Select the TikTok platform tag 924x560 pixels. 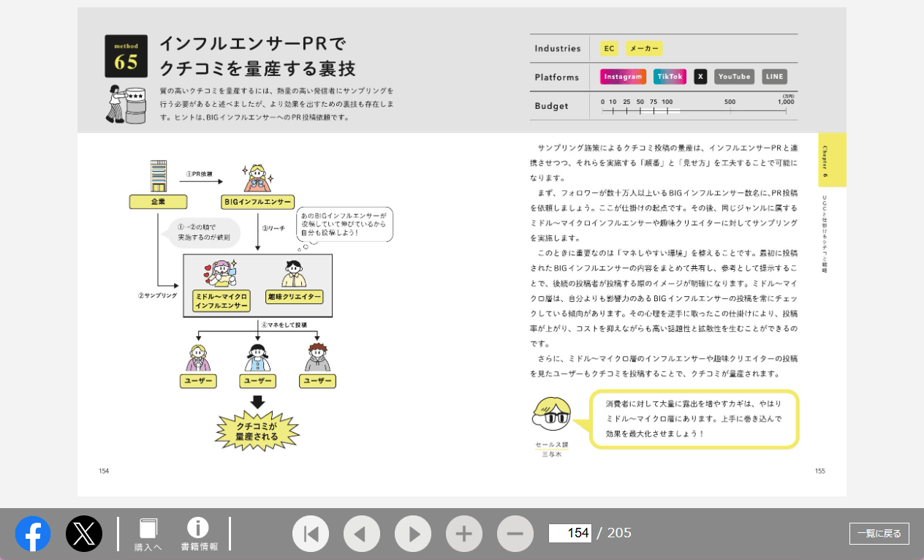pyautogui.click(x=669, y=77)
